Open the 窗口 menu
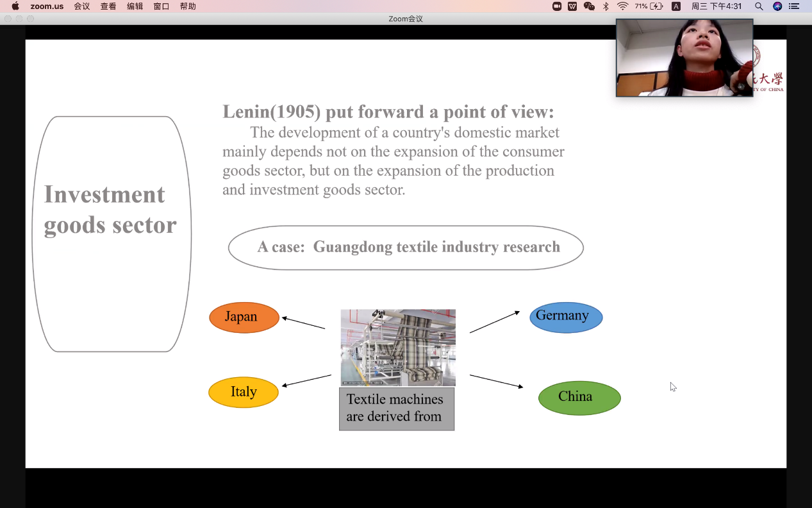Screen dimensions: 812x508 [162, 6]
